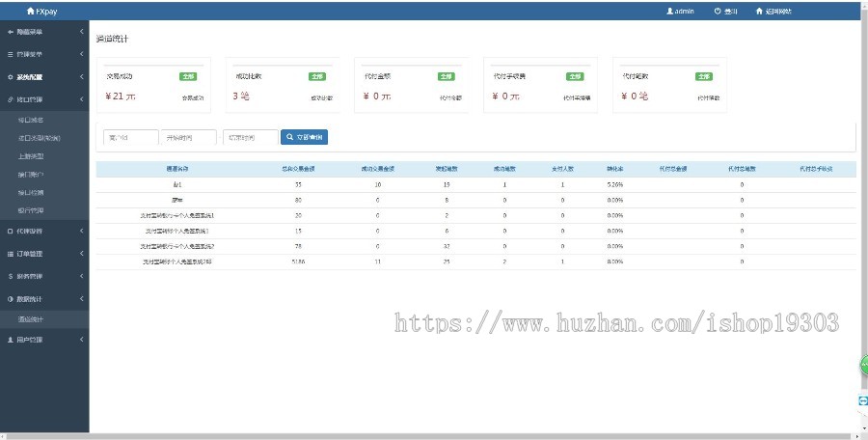Focus the 商户id input field
Viewport: 868px width, 440px height.
tap(130, 137)
